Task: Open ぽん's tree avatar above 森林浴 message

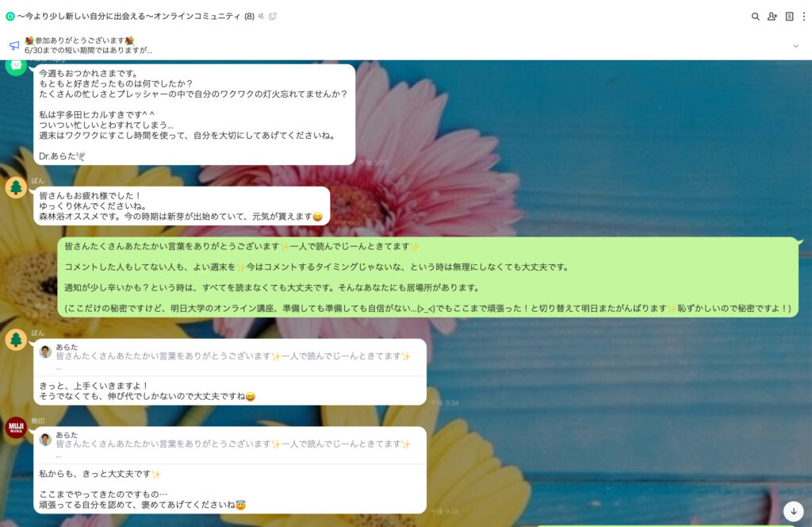Action: (x=16, y=187)
